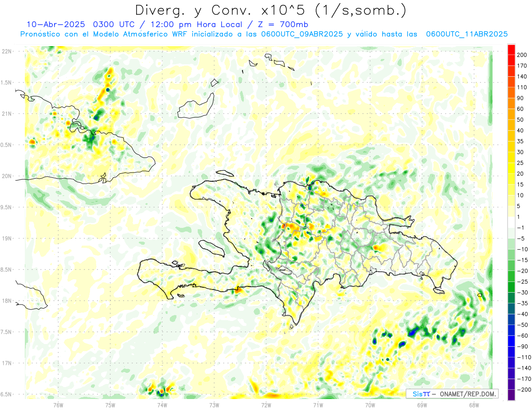This screenshot has width=532, height=411.
Task: Click the "18N" latitude label
Action: [x=7, y=301]
